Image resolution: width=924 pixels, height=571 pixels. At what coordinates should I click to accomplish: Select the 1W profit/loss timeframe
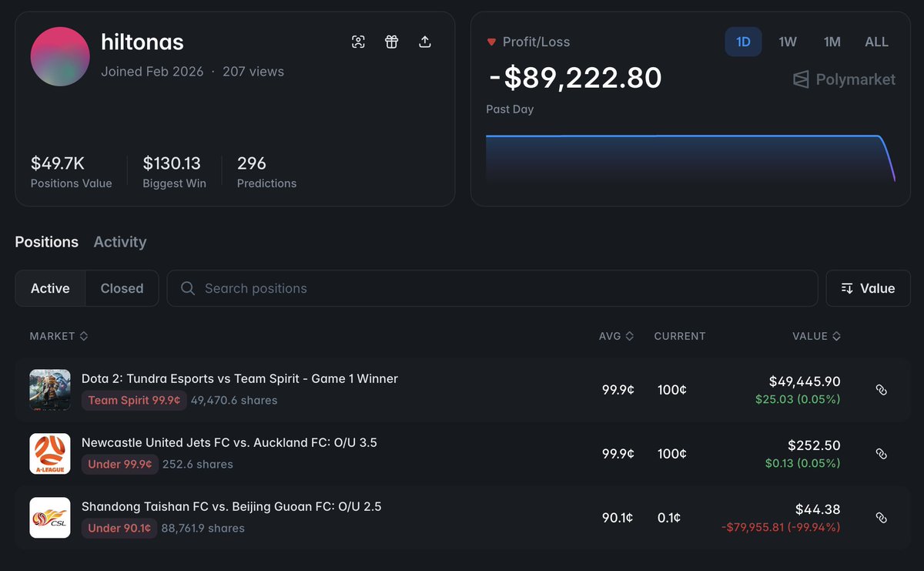click(788, 42)
